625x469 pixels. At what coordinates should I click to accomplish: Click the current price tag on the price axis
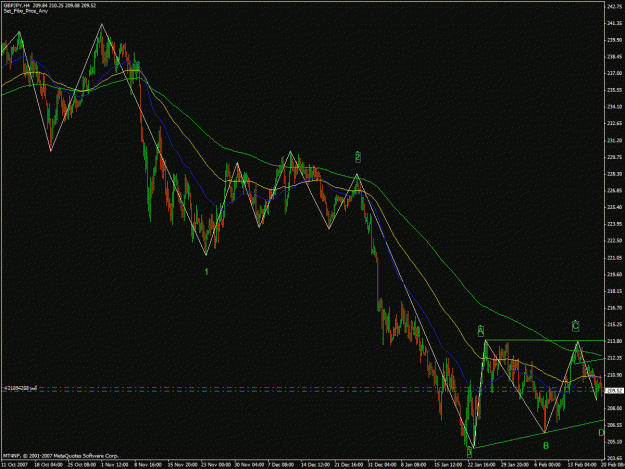point(615,391)
